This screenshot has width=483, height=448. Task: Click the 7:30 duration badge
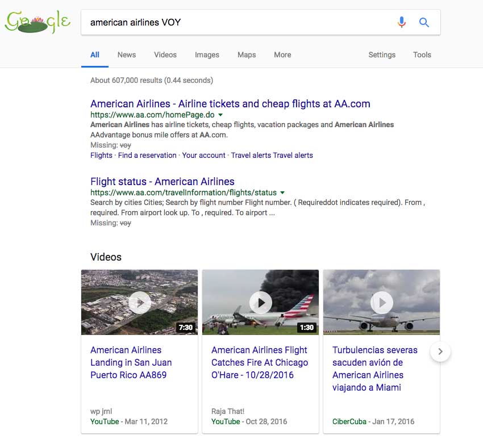[x=186, y=327]
